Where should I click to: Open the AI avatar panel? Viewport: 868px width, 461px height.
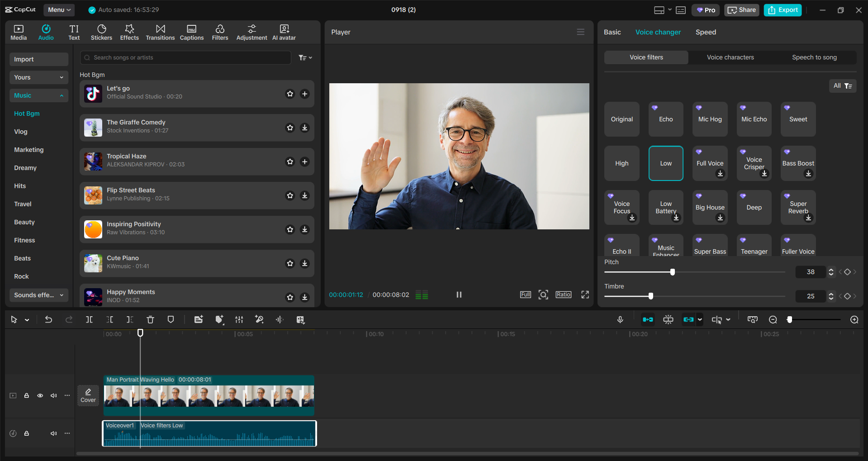click(x=284, y=32)
